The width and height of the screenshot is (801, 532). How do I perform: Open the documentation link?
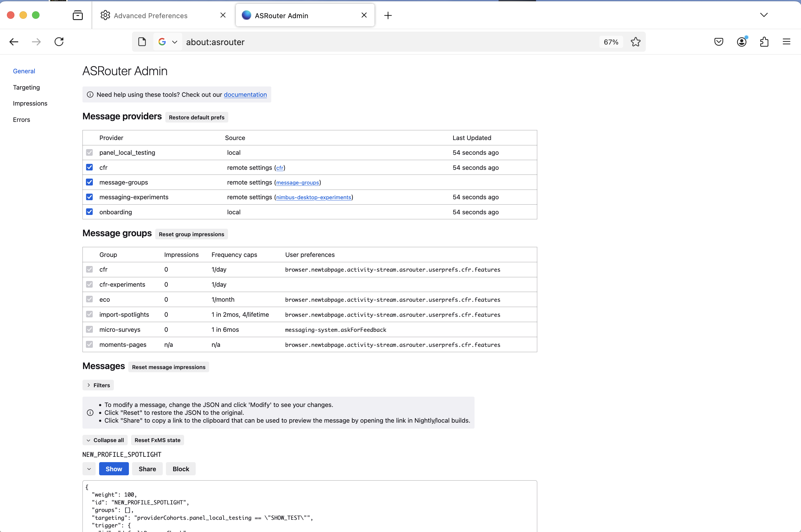[x=245, y=94]
